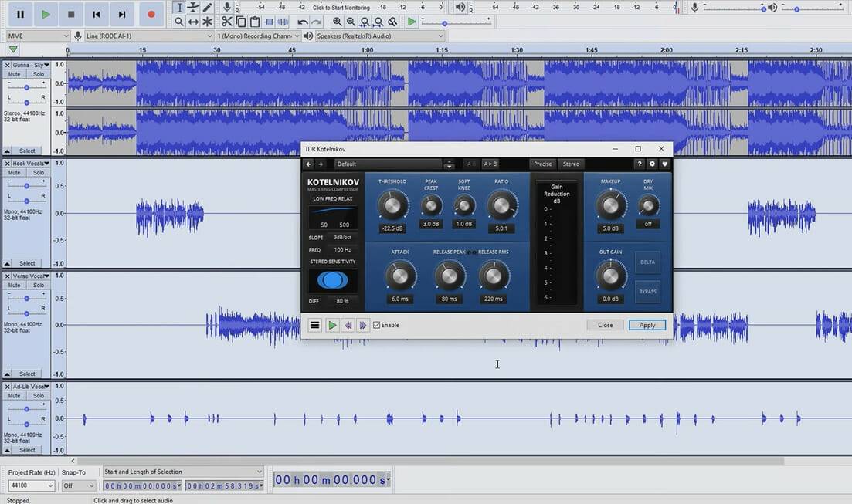Select the Selection tool in Audacity

[x=179, y=8]
